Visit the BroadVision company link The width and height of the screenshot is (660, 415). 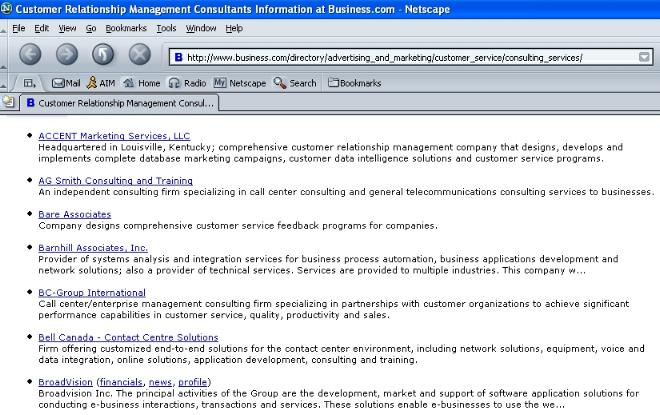click(65, 382)
